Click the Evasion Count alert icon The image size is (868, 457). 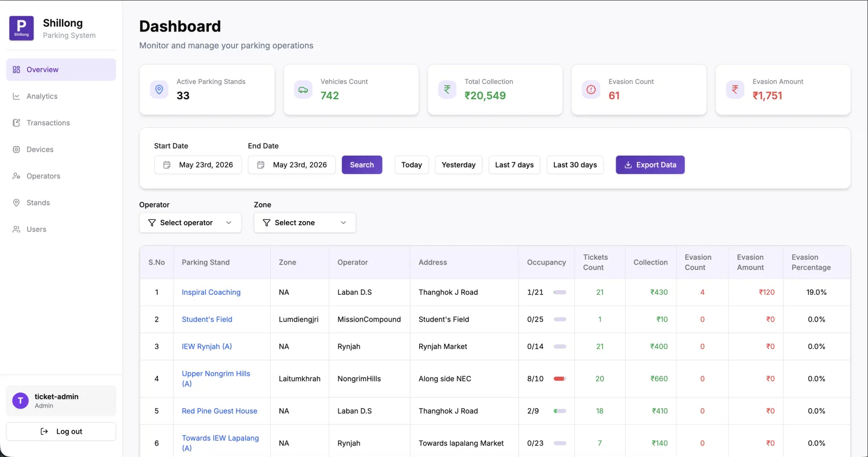coord(591,89)
